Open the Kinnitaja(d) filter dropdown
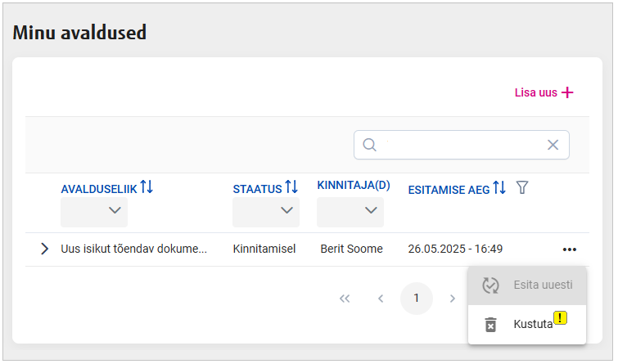 (350, 211)
